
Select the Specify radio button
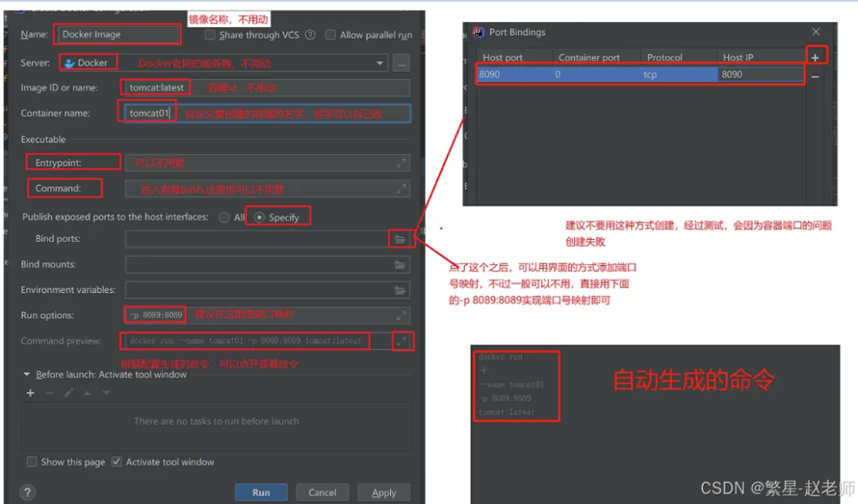[x=259, y=217]
